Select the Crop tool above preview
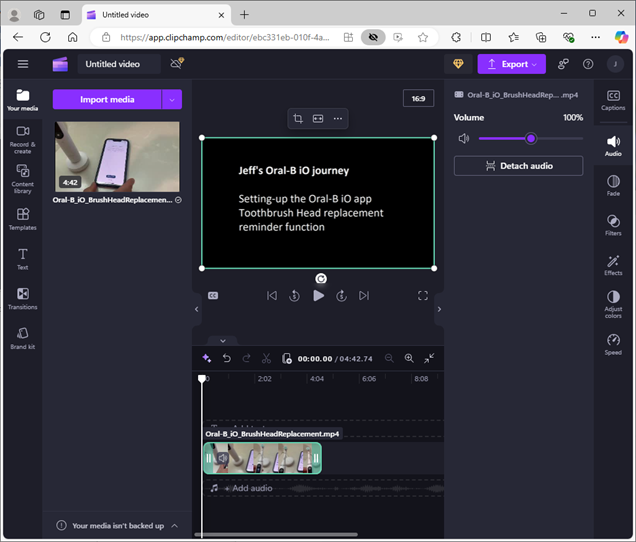This screenshot has width=636, height=542. pos(298,118)
